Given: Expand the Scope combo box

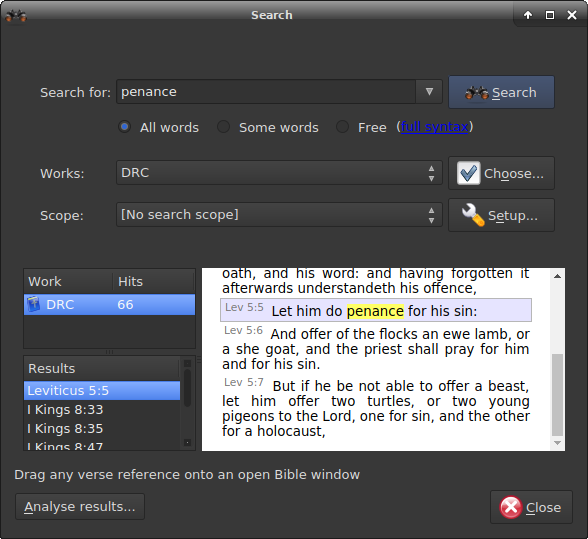Looking at the screenshot, I should tap(279, 215).
